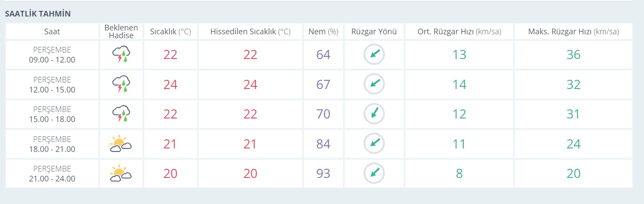Select the Maks. Rüzgar Hızı column header

(573, 32)
